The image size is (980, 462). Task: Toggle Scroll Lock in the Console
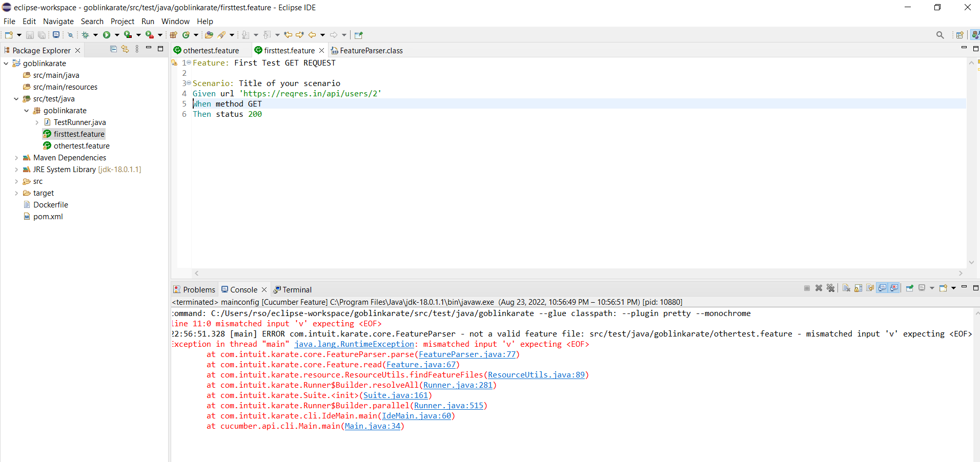tap(857, 288)
